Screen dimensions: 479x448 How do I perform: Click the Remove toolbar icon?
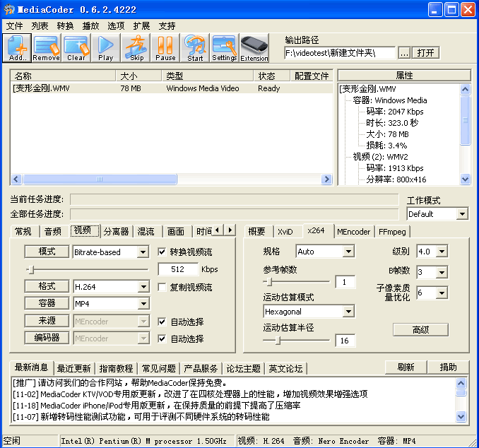pos(47,48)
